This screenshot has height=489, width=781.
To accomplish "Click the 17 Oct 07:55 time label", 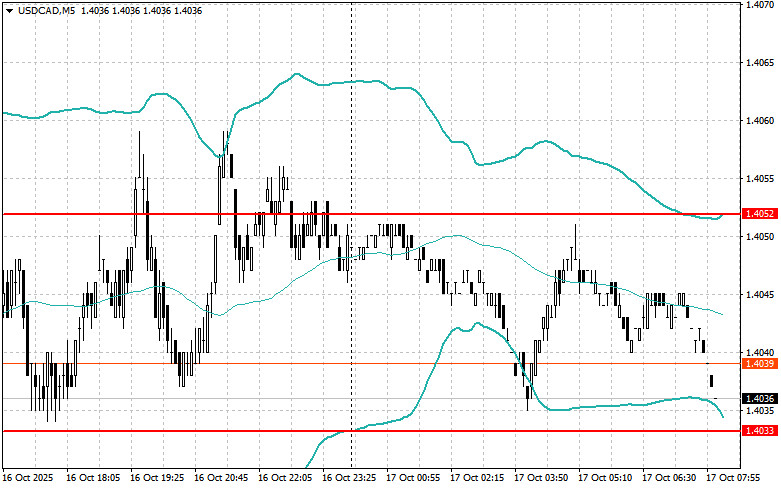I will [x=733, y=478].
